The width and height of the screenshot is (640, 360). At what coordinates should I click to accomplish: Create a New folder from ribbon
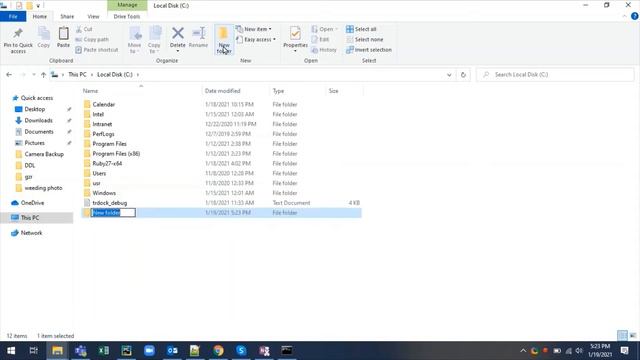(x=224, y=40)
